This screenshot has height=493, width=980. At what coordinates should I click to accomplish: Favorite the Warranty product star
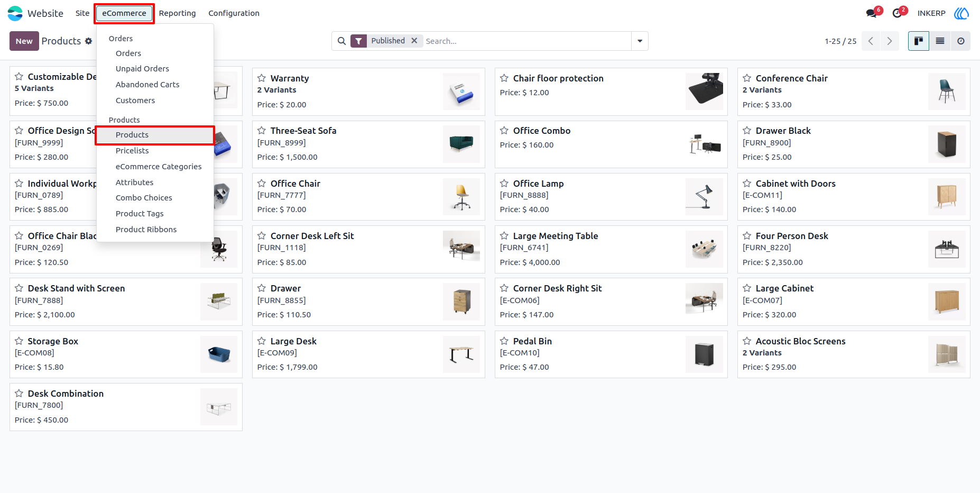click(262, 78)
